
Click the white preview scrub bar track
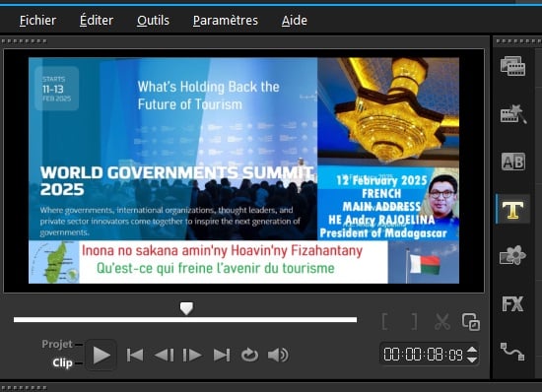(x=185, y=320)
